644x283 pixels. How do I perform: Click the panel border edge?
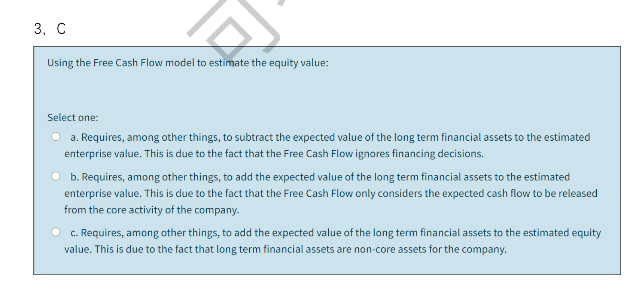tap(35, 159)
